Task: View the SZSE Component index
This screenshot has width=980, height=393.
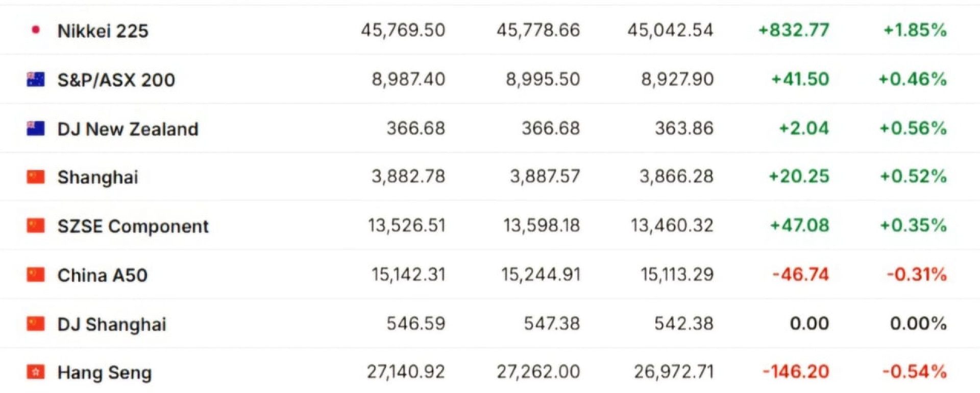Action: click(133, 226)
